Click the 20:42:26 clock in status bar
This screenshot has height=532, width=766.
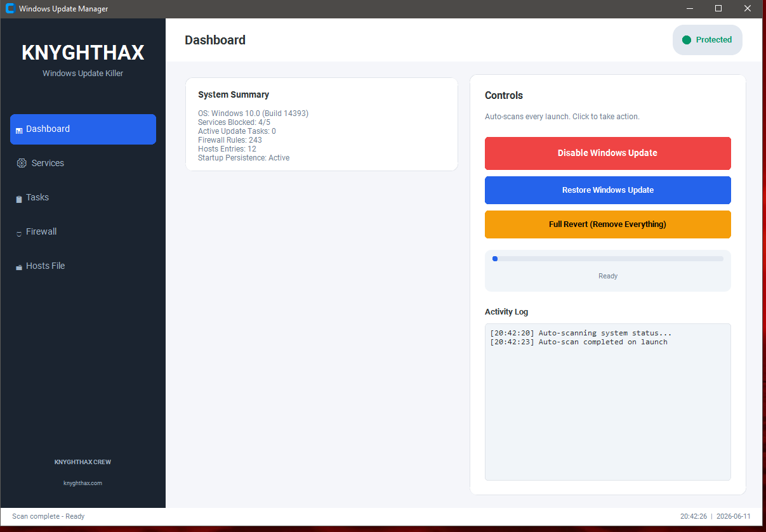pos(694,516)
